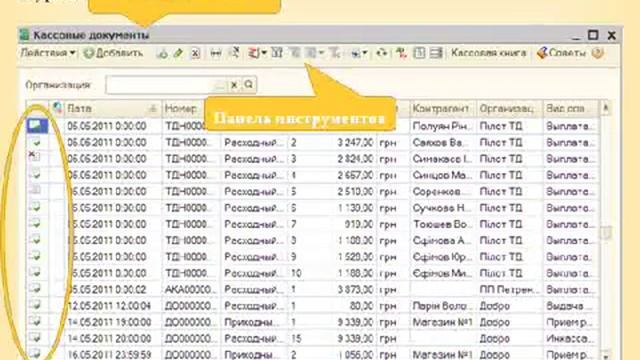Click the status icon of Магазин №1 9 339,00 row
Image resolution: width=640 pixels, height=360 pixels.
(x=36, y=321)
